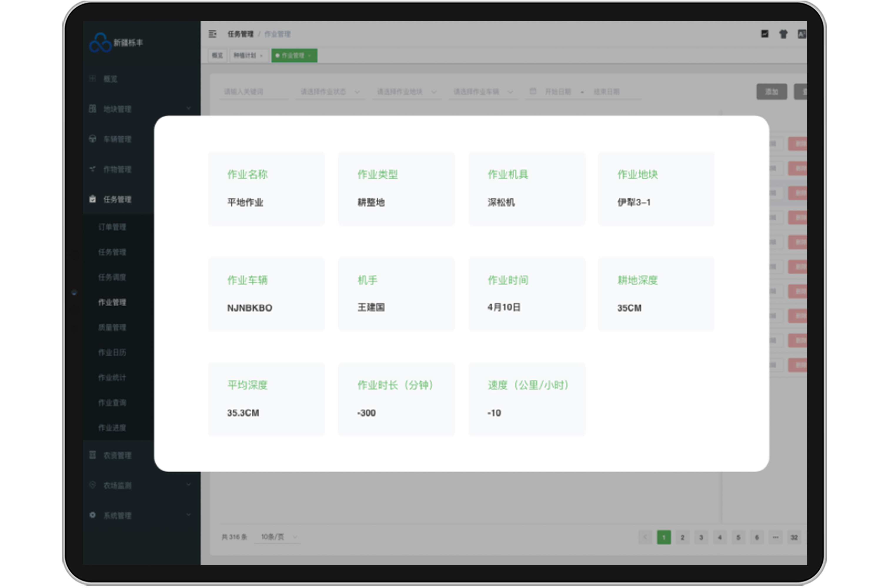The height and width of the screenshot is (588, 882).
Task: Click the 新疆栎丰 cloud logo
Action: [101, 42]
